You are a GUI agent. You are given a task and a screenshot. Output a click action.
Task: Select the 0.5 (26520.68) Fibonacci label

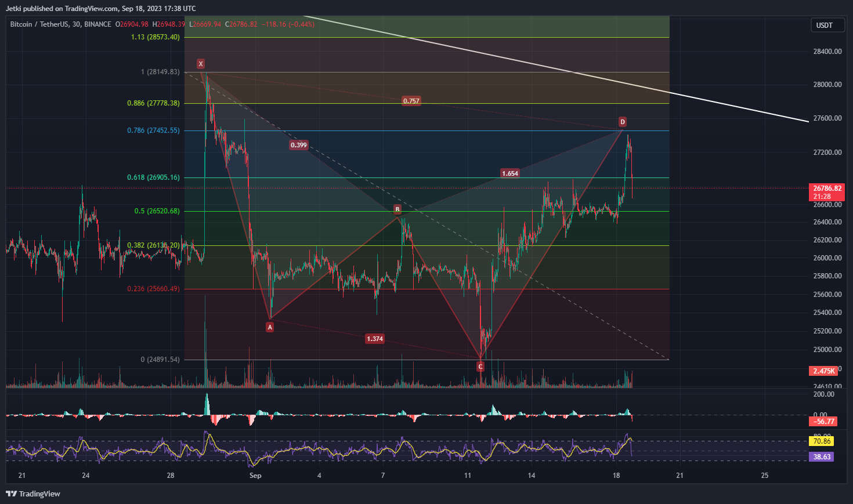pos(157,211)
